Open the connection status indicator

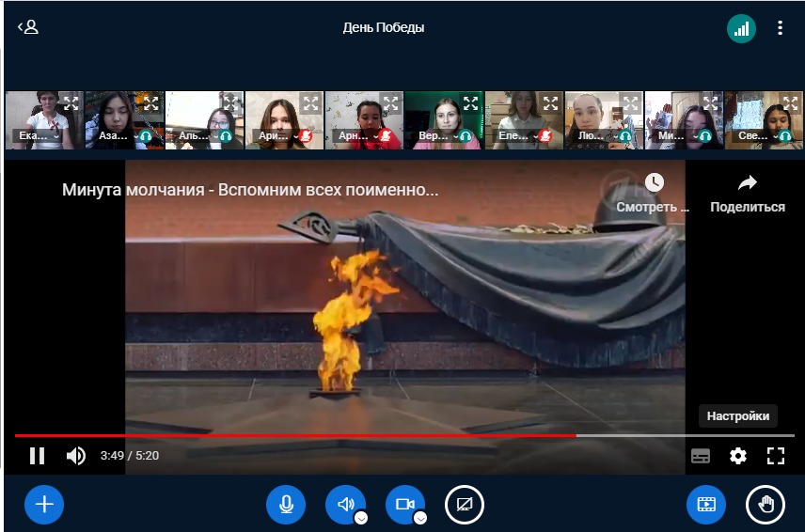tap(741, 28)
